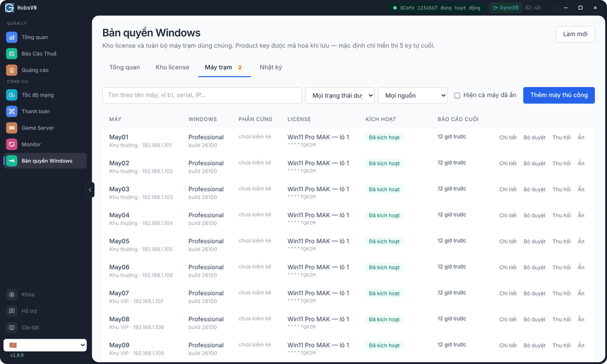Click Bỏ duyệt for May07

pyautogui.click(x=535, y=293)
